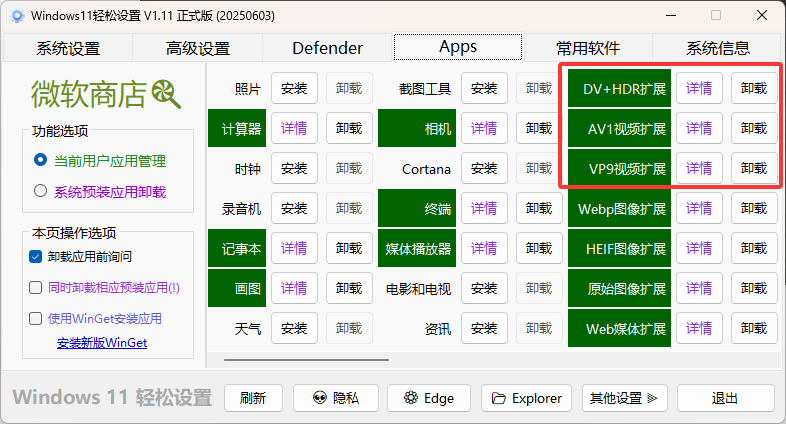Open the Defender tab
The height and width of the screenshot is (424, 786).
(x=327, y=48)
